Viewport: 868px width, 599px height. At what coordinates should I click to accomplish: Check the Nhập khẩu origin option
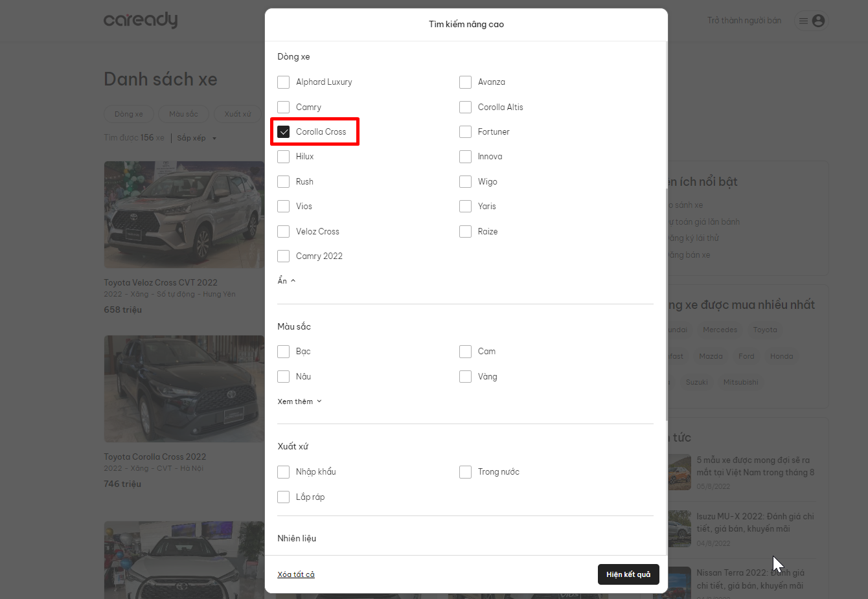point(283,472)
